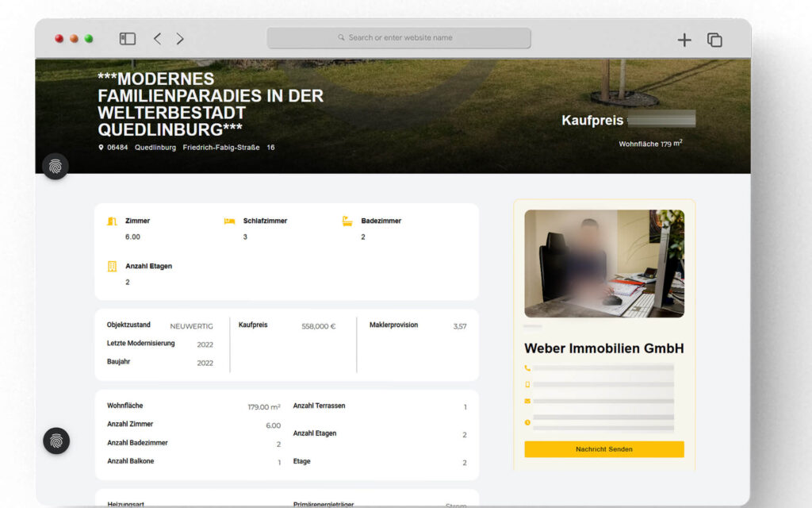812x508 pixels.
Task: Toggle the browser sidebar icon
Action: tap(128, 39)
